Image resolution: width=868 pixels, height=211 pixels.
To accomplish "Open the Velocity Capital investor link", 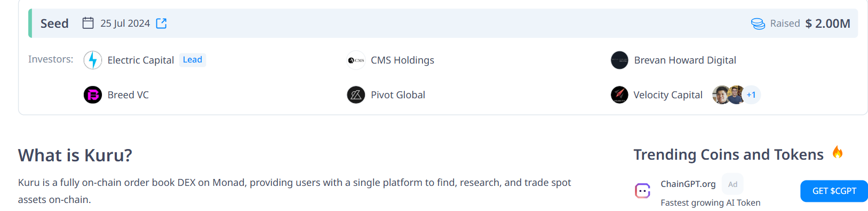I will [x=668, y=95].
